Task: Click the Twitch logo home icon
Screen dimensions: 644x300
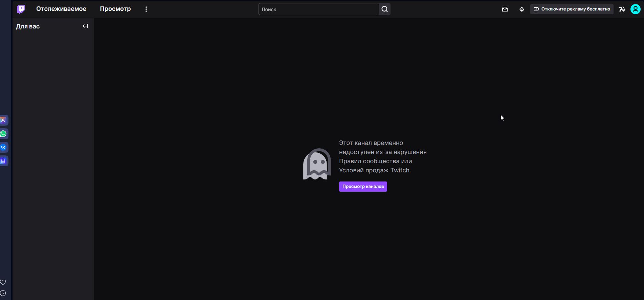Action: pos(21,9)
